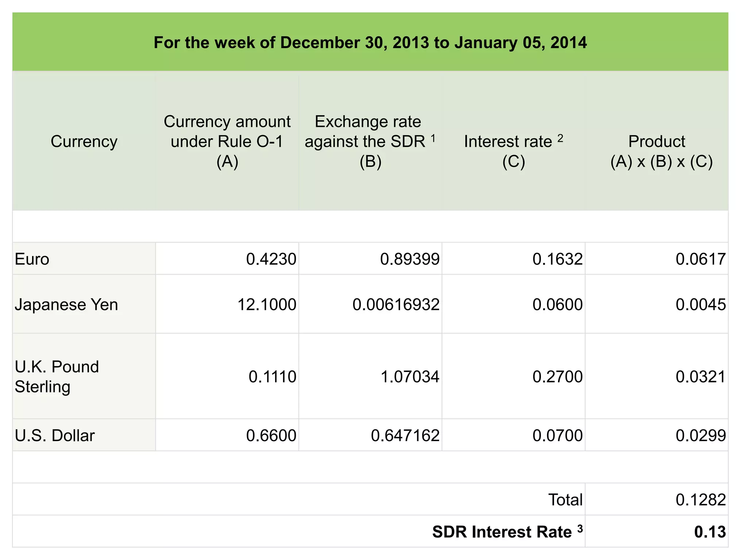Click the Euro interest rate 0.1632
This screenshot has height=560, width=747.
tap(557, 259)
